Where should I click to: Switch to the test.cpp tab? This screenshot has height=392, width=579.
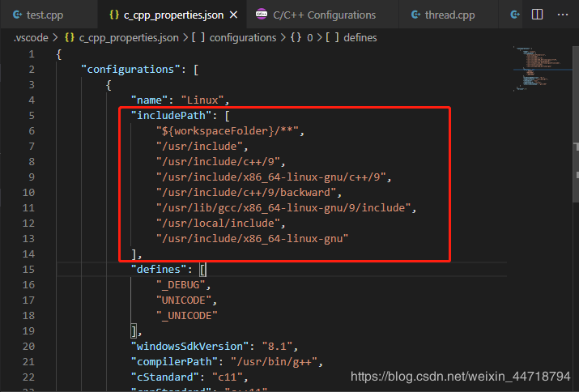45,15
